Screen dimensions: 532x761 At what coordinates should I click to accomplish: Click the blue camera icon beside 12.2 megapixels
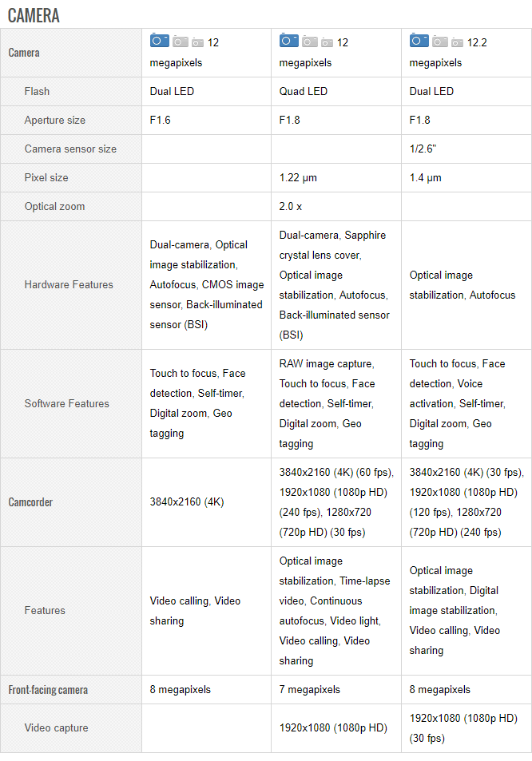click(x=419, y=41)
